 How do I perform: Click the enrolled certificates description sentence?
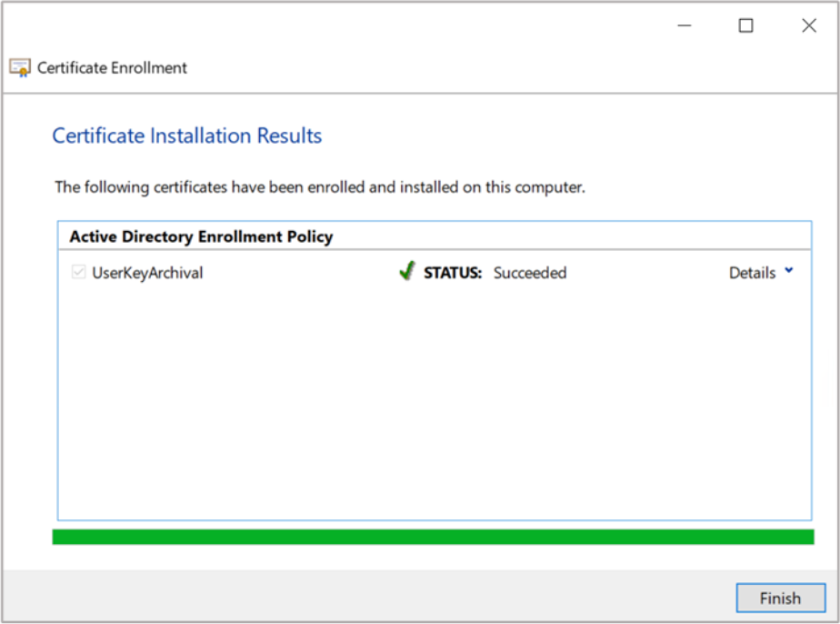[x=319, y=187]
